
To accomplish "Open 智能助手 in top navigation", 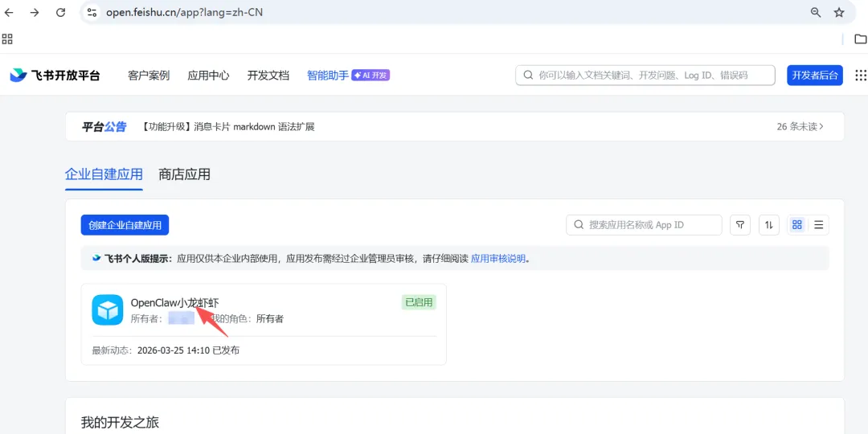I will coord(328,76).
